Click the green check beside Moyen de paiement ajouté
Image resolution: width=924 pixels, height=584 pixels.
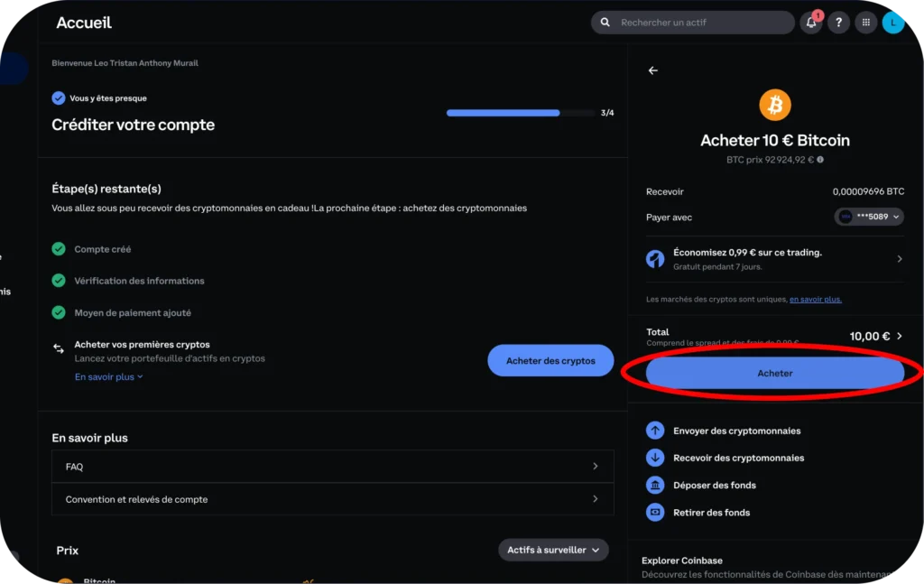59,312
